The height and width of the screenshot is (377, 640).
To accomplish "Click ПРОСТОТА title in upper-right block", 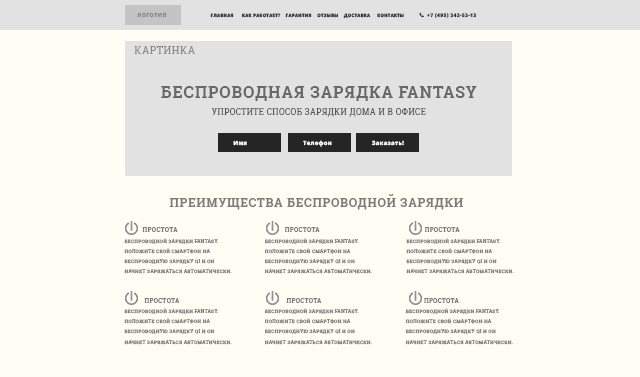I will [x=442, y=230].
